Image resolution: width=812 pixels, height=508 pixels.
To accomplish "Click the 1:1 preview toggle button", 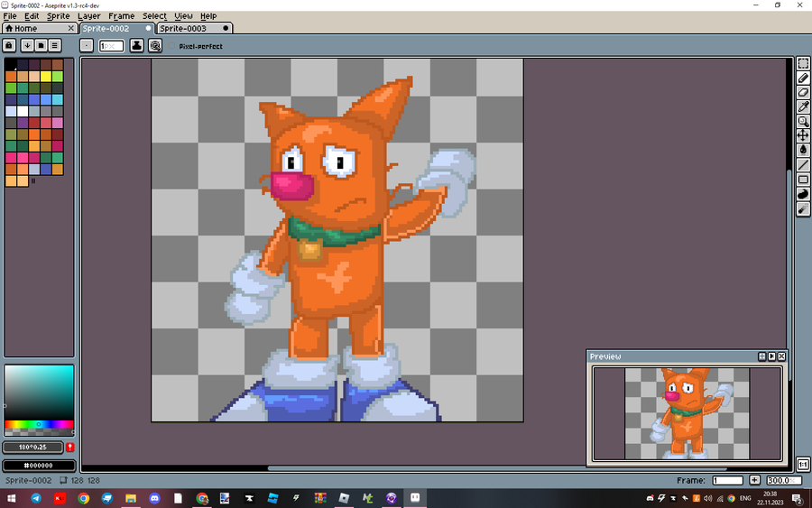I will pyautogui.click(x=803, y=464).
